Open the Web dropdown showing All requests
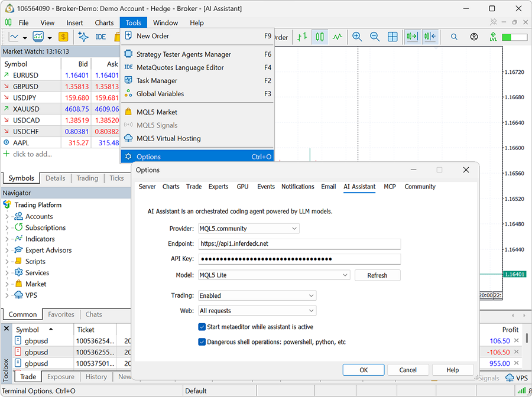The width and height of the screenshot is (532, 397). click(257, 311)
